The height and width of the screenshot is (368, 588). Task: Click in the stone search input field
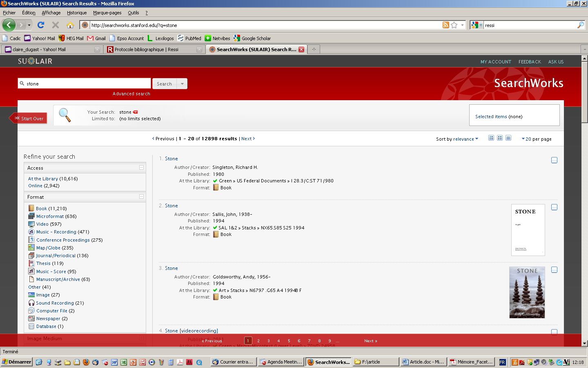[x=84, y=83]
